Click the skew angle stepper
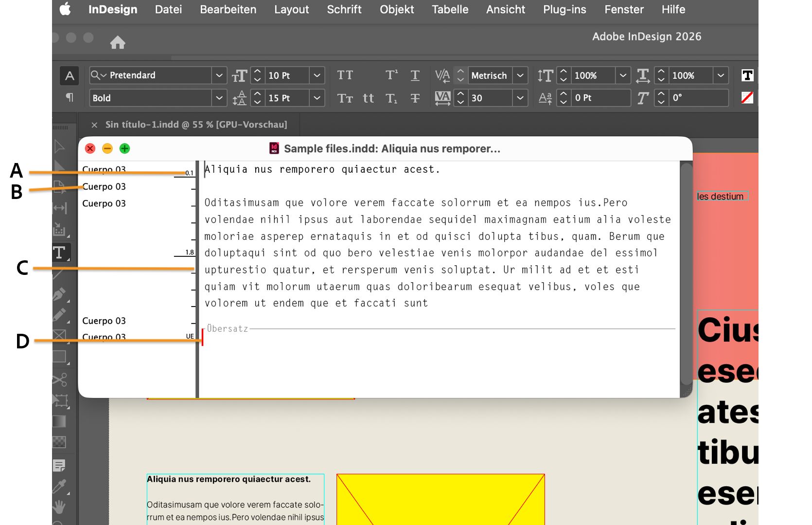This screenshot has width=812, height=525. (661, 98)
